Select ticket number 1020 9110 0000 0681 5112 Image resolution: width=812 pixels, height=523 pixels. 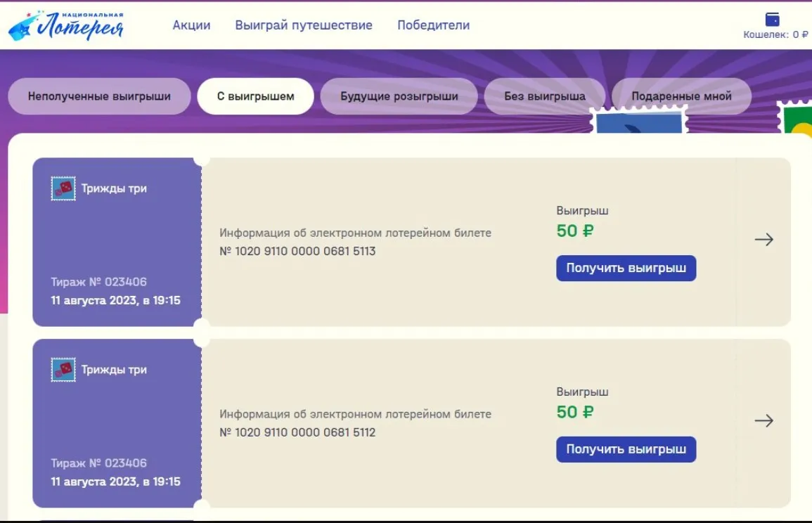[297, 432]
